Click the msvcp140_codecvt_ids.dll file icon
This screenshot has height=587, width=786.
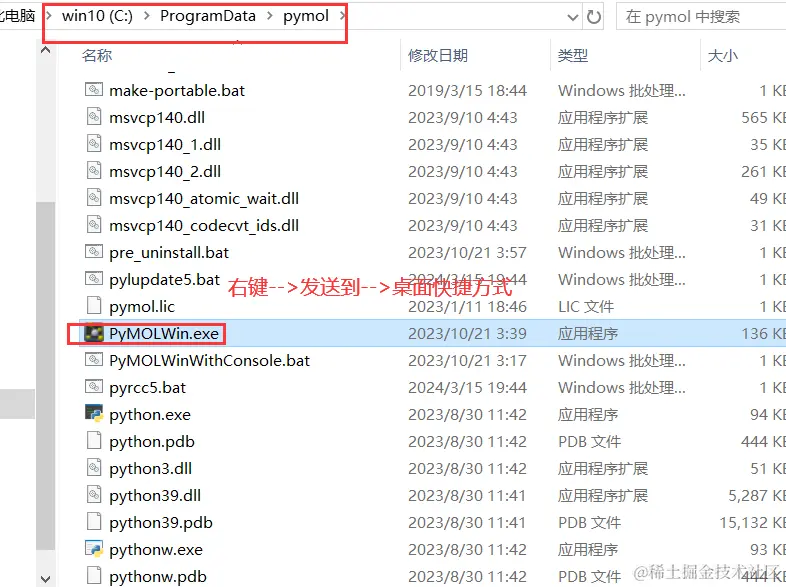point(94,226)
